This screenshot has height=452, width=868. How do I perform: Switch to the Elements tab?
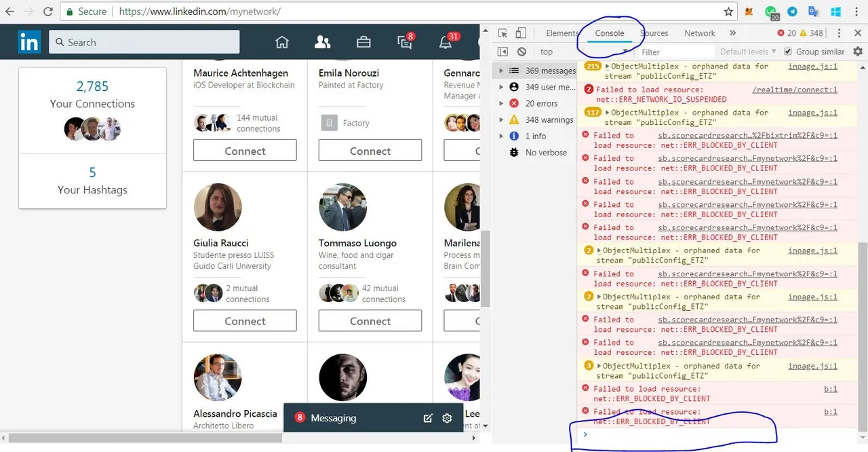click(562, 33)
